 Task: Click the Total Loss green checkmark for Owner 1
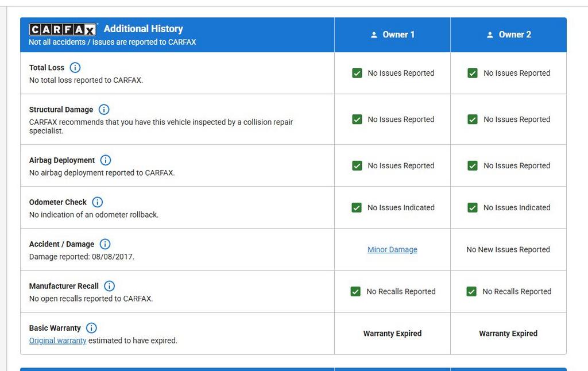[x=357, y=73]
